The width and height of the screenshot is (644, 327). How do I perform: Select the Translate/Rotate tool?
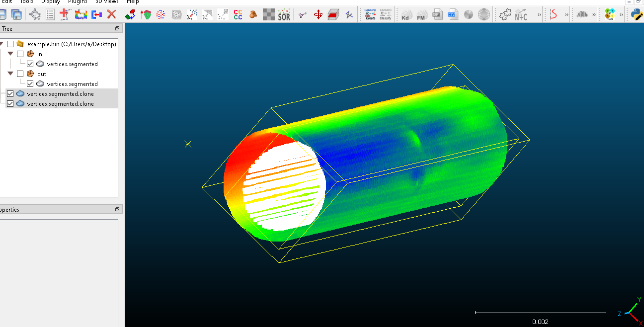[318, 15]
